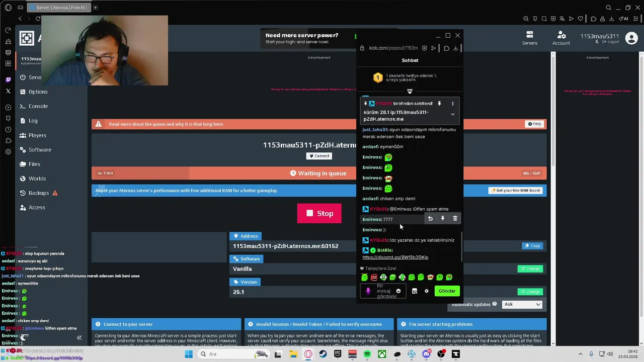
Task: Open Worlds in the Aternos sidebar
Action: coord(33,178)
